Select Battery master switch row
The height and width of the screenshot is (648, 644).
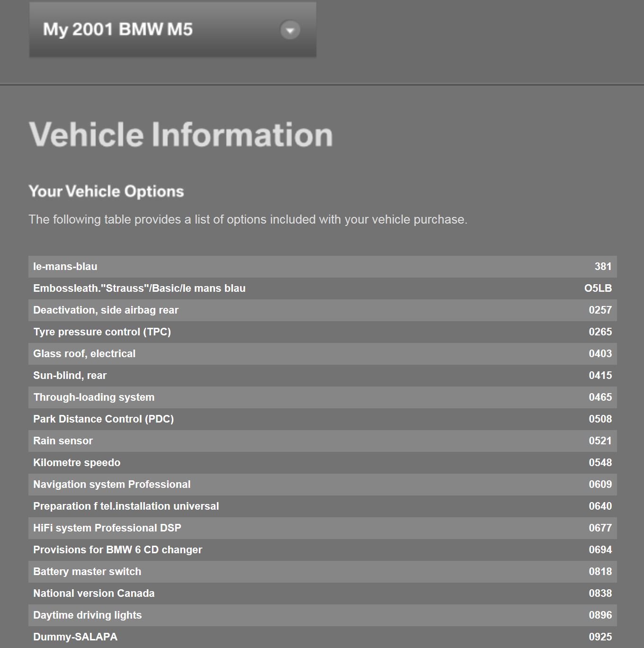[x=322, y=572]
